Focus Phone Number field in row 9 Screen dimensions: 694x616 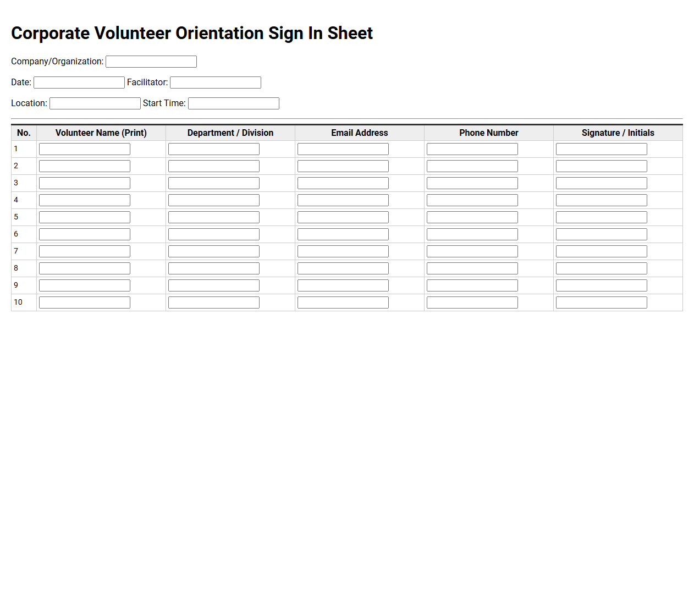coord(472,285)
